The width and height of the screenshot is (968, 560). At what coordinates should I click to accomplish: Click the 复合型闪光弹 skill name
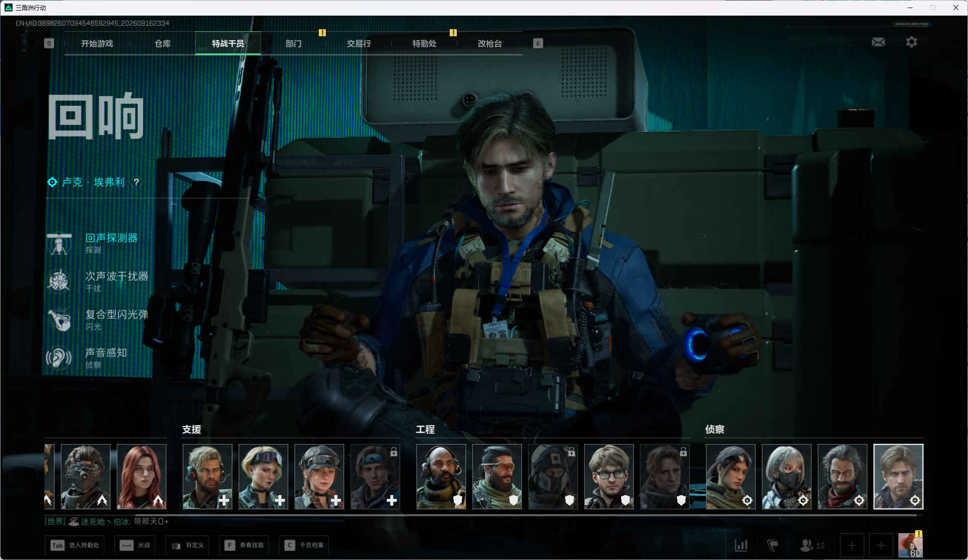[117, 315]
